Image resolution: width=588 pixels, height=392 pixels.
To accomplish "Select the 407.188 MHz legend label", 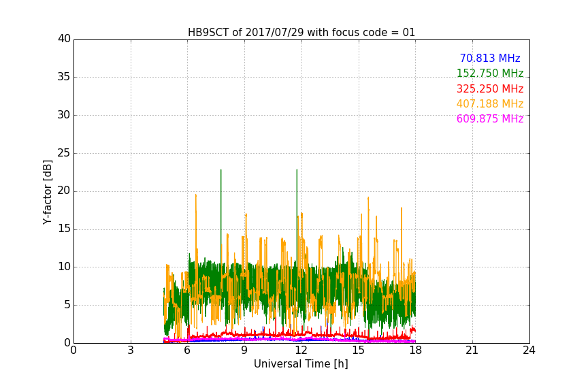I will point(490,103).
